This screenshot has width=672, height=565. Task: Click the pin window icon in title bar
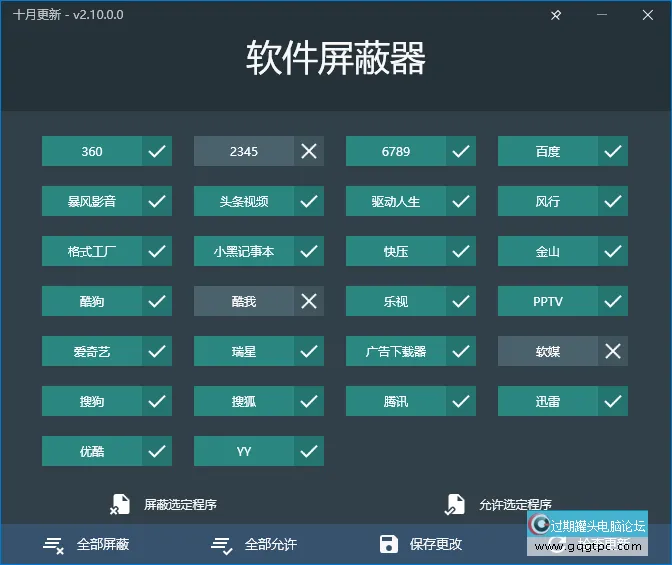(555, 15)
